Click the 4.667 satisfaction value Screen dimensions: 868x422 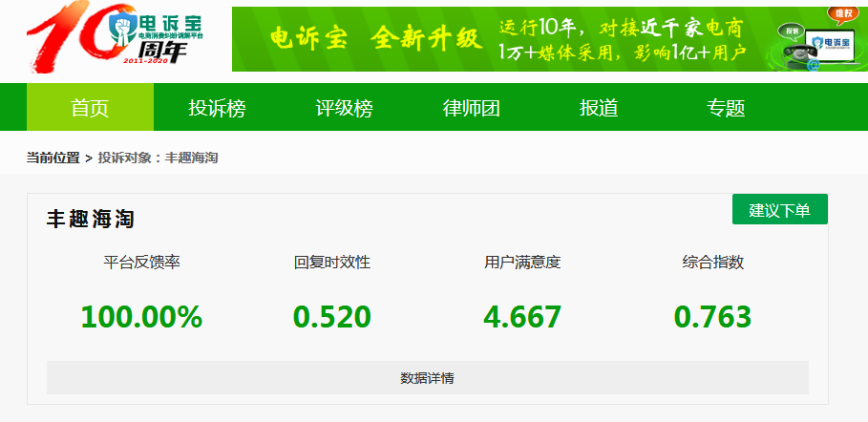click(522, 317)
